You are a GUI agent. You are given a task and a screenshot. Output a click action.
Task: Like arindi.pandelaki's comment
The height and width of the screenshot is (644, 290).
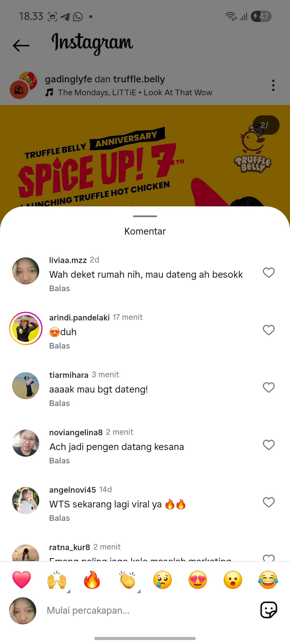(269, 330)
